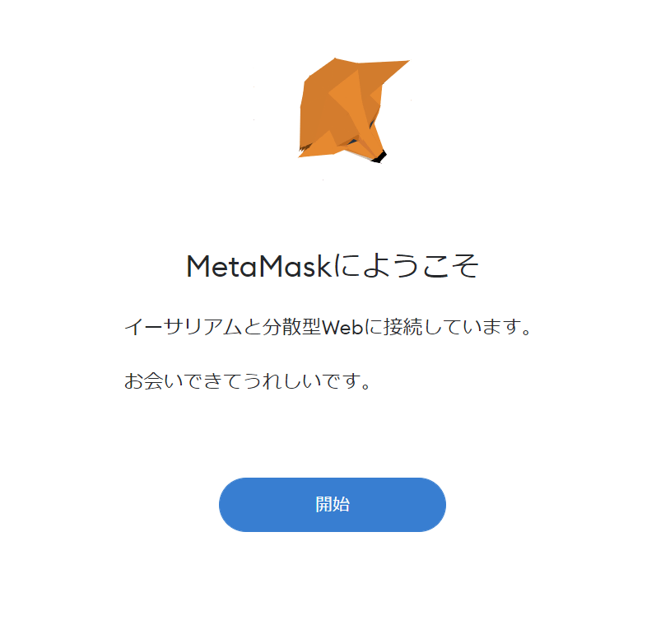Viewport: 656px width, 644px height.
Task: Click the お会いできてうれしいです text line
Action: [x=247, y=381]
